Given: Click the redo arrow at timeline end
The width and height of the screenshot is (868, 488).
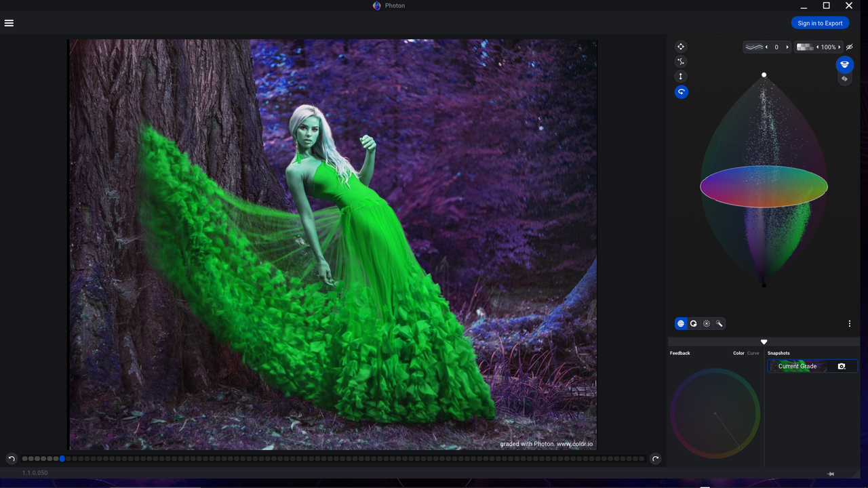Looking at the screenshot, I should [x=655, y=459].
